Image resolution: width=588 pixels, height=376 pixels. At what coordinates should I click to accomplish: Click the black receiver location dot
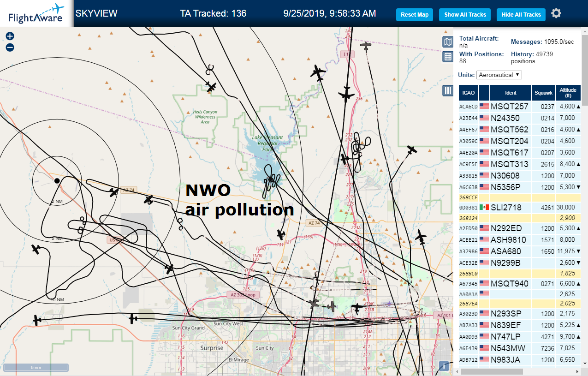coord(57,181)
